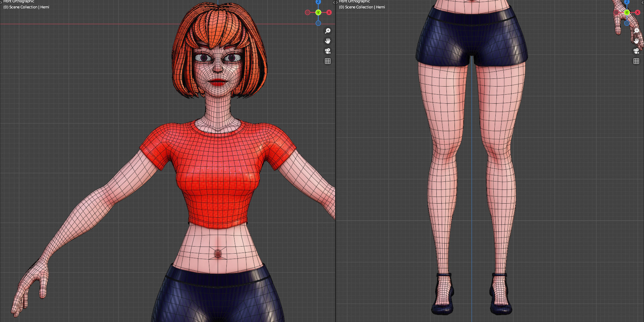Click the character's face in the left viewport

(x=217, y=67)
